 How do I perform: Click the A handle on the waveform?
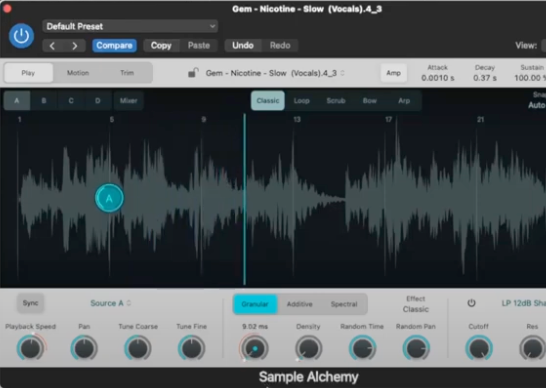pos(109,198)
